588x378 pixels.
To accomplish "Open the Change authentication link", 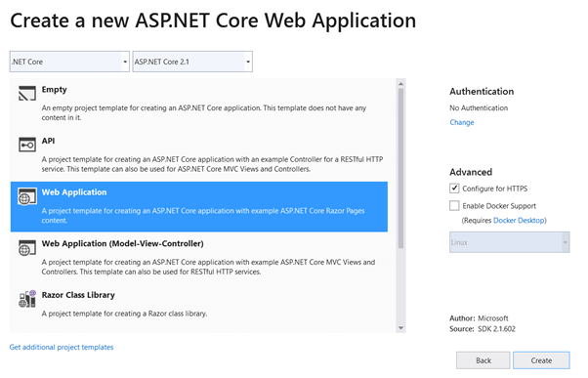I will point(462,123).
